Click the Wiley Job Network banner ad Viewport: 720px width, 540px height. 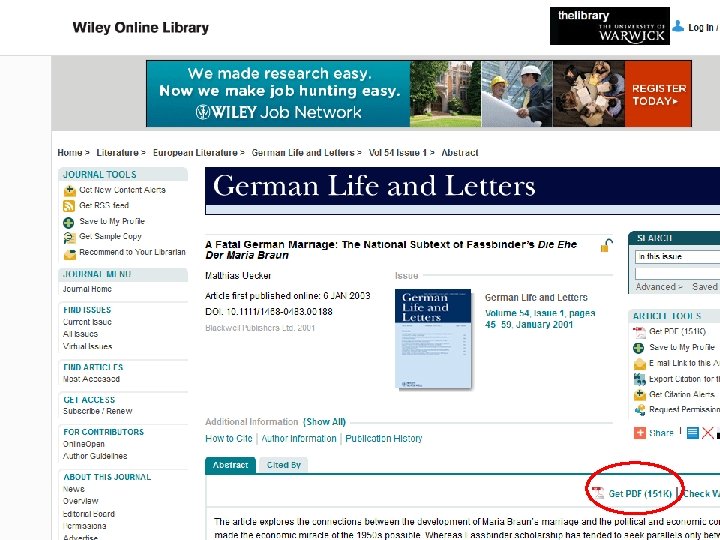click(418, 94)
